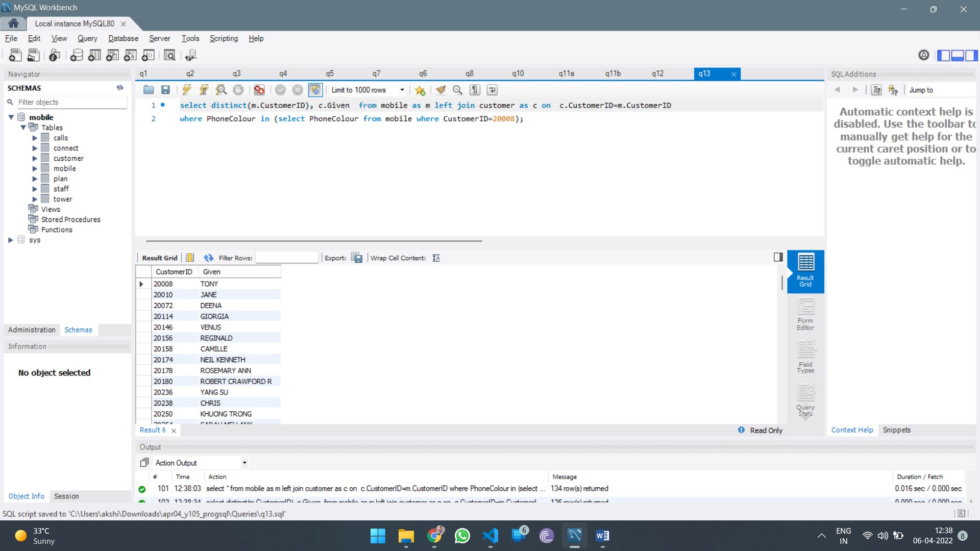Open the object inspector from main toolbar
This screenshot has width=980, height=551.
[x=55, y=55]
